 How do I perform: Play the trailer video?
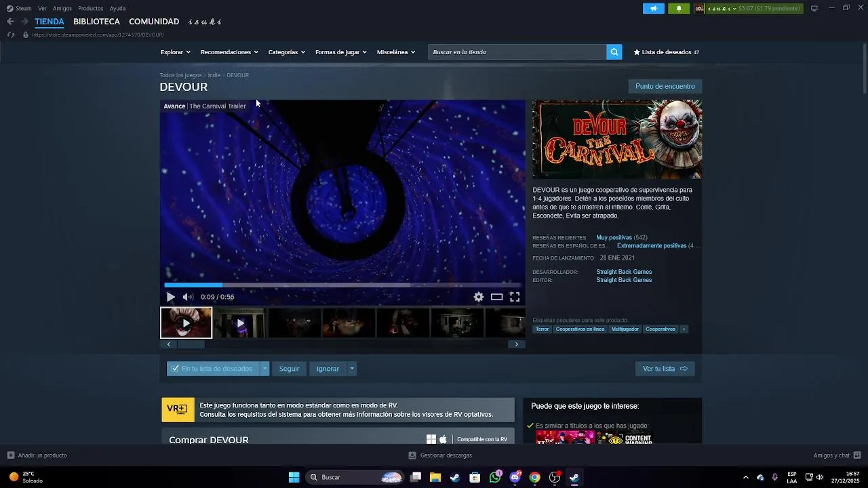(x=170, y=297)
